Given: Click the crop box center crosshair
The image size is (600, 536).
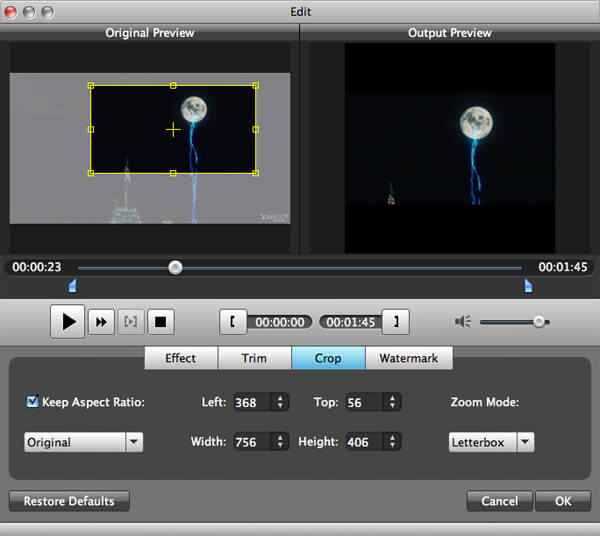Looking at the screenshot, I should click(x=173, y=129).
